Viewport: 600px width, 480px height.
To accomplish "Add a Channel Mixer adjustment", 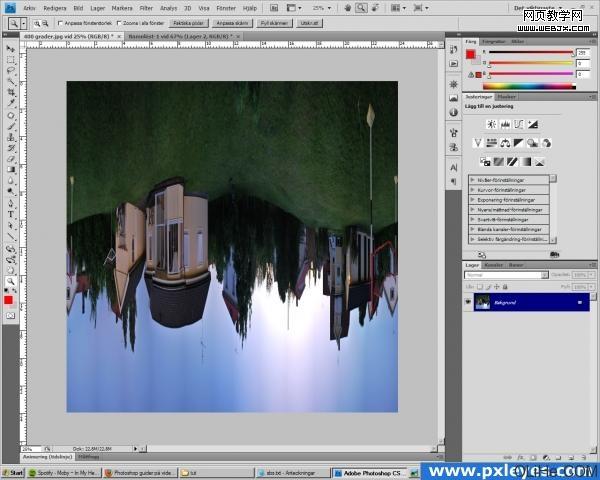I will (546, 143).
